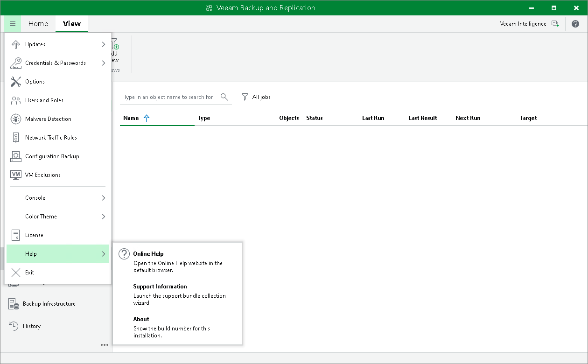
Task: Sort by Type column header
Action: tap(204, 118)
